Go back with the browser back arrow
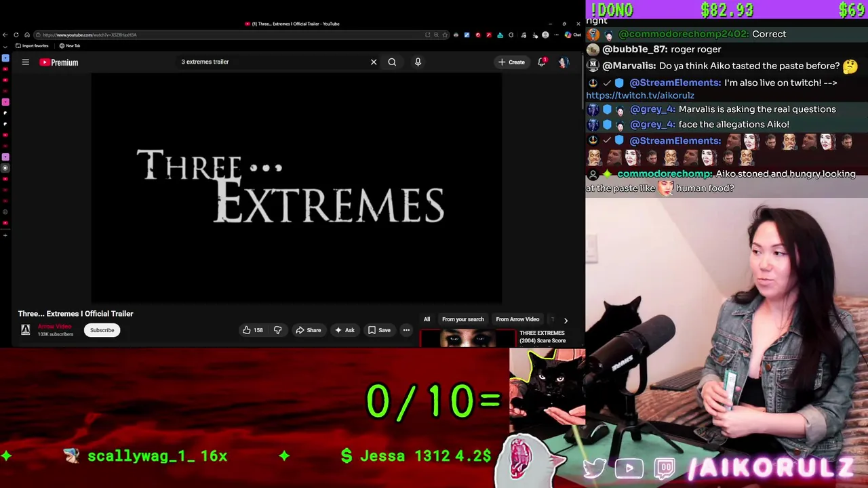The image size is (868, 488). pos(5,35)
